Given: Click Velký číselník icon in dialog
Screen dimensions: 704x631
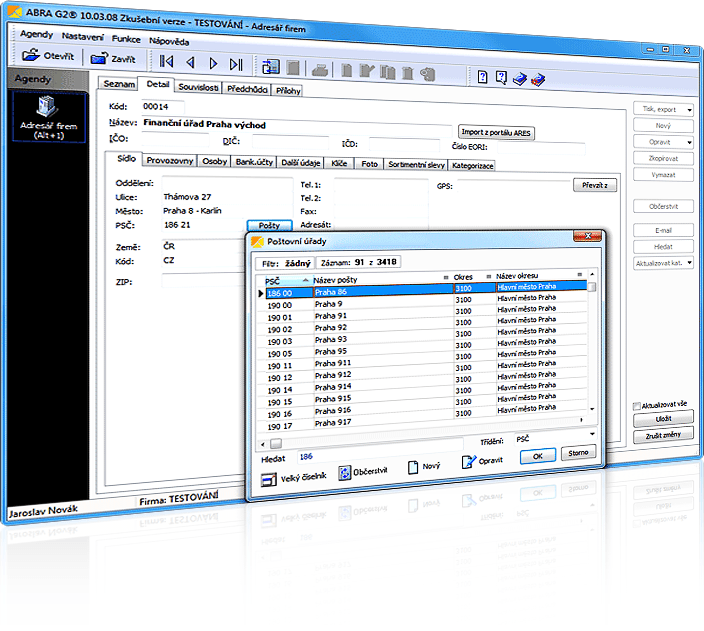Looking at the screenshot, I should [269, 478].
